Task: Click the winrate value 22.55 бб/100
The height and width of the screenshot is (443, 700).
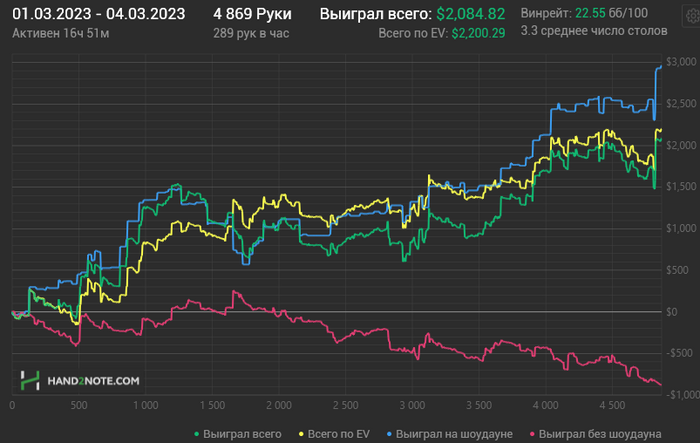Action: pos(611,13)
